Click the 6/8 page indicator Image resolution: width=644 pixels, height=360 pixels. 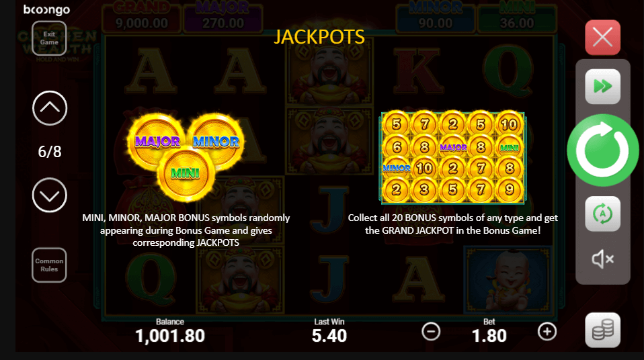[50, 152]
